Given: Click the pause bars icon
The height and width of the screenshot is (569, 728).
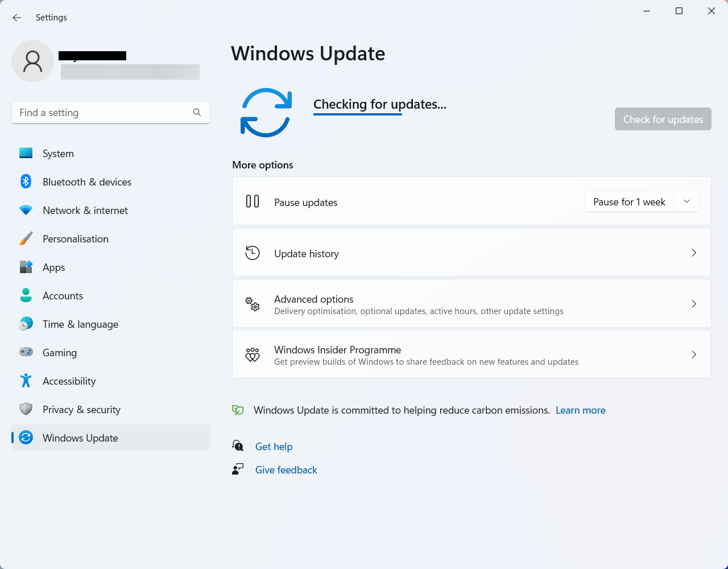Looking at the screenshot, I should tap(253, 201).
